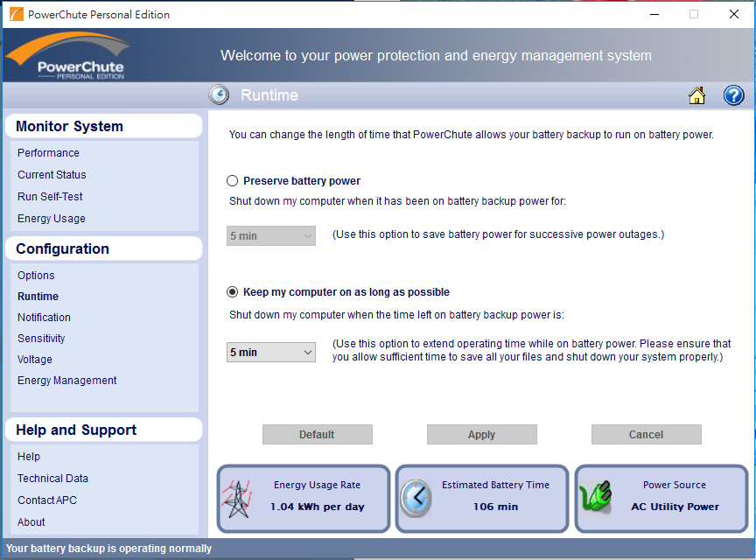Click the PowerChute title bar app icon
This screenshot has width=756, height=560.
[x=17, y=14]
